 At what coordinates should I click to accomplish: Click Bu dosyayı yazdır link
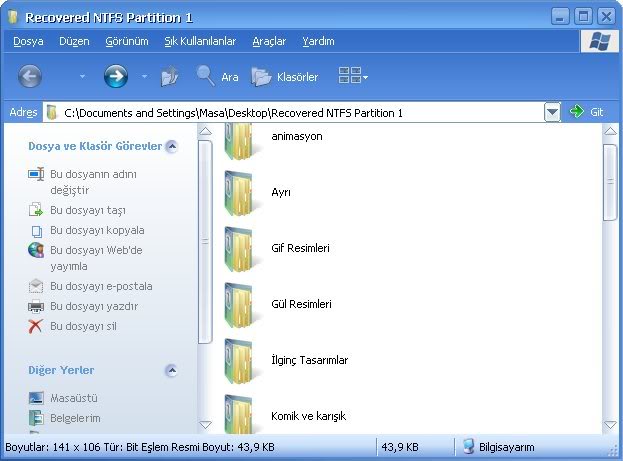pyautogui.click(x=94, y=306)
